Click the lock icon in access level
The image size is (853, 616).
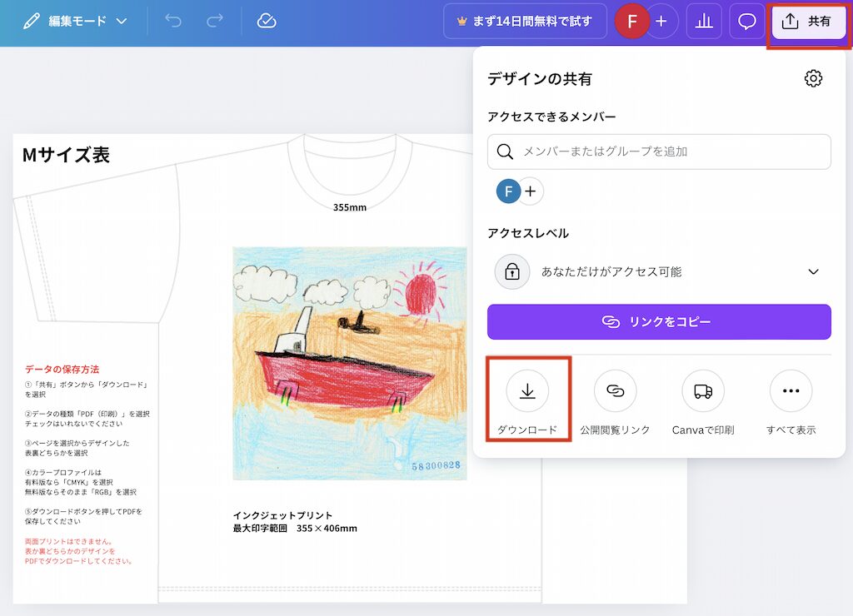[x=512, y=272]
